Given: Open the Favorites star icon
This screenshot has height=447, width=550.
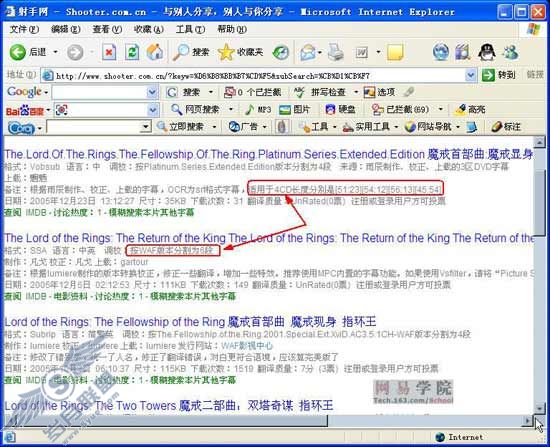Looking at the screenshot, I should (226, 53).
